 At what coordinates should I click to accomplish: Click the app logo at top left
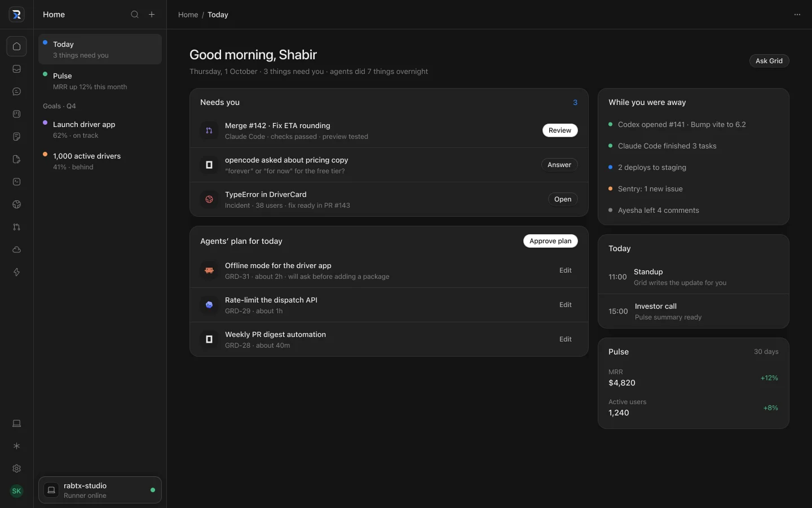click(16, 15)
